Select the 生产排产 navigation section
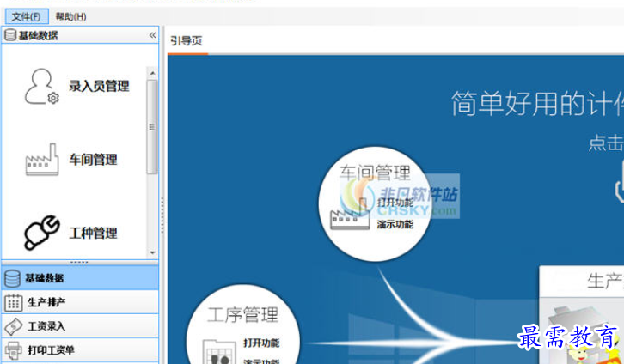This screenshot has width=624, height=364. (x=80, y=302)
